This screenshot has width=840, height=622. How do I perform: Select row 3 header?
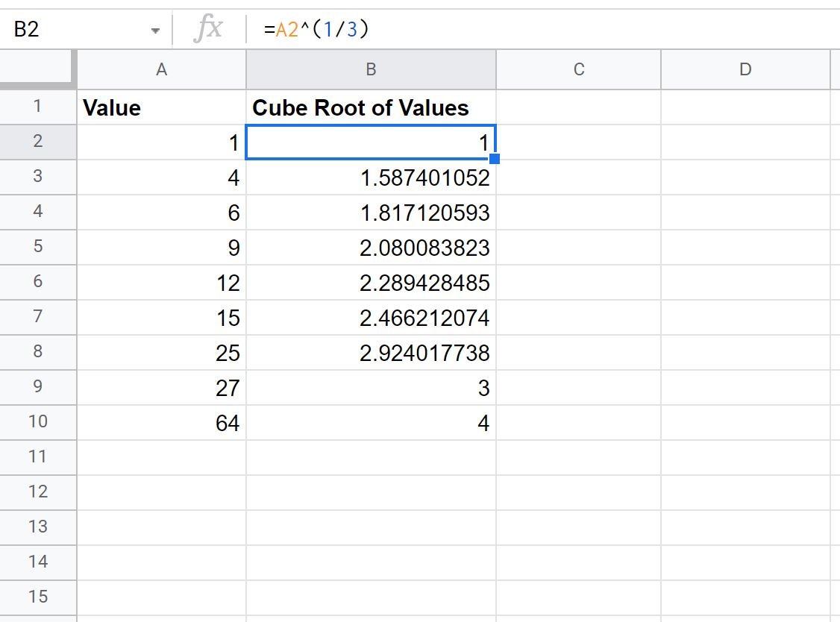pos(37,177)
